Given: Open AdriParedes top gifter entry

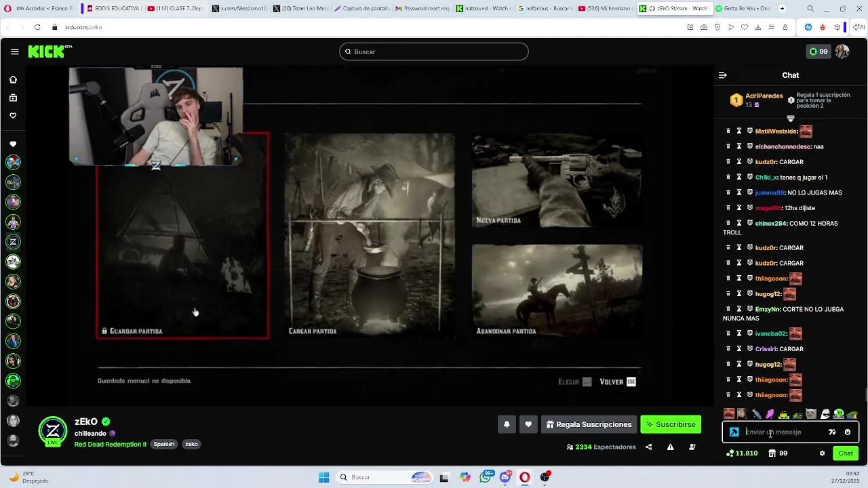Looking at the screenshot, I should [755, 100].
